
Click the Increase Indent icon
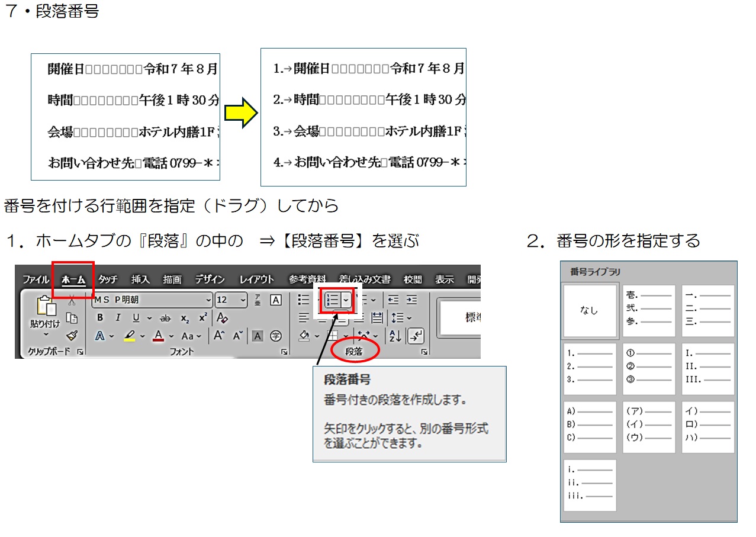[411, 300]
